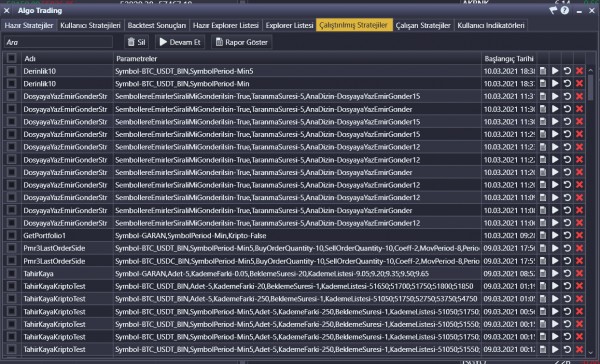Restart TahirKaya GARAN strategy via circular arrow
The image size is (600, 364).
pyautogui.click(x=567, y=273)
